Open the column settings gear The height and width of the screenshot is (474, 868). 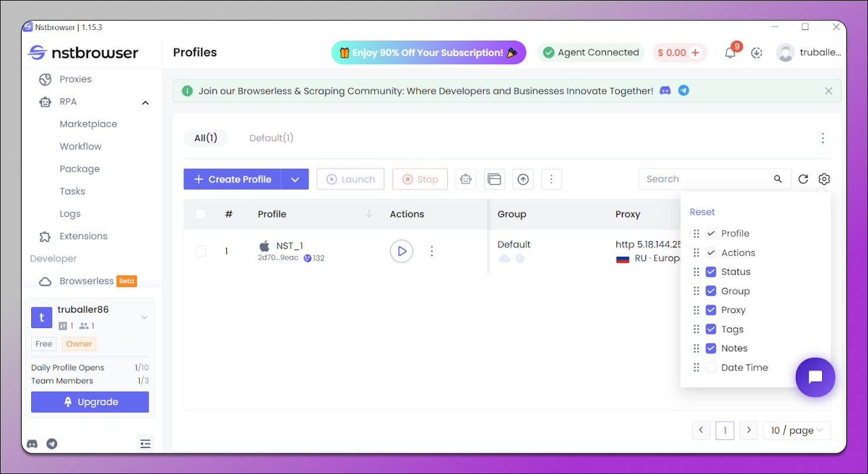pos(824,179)
